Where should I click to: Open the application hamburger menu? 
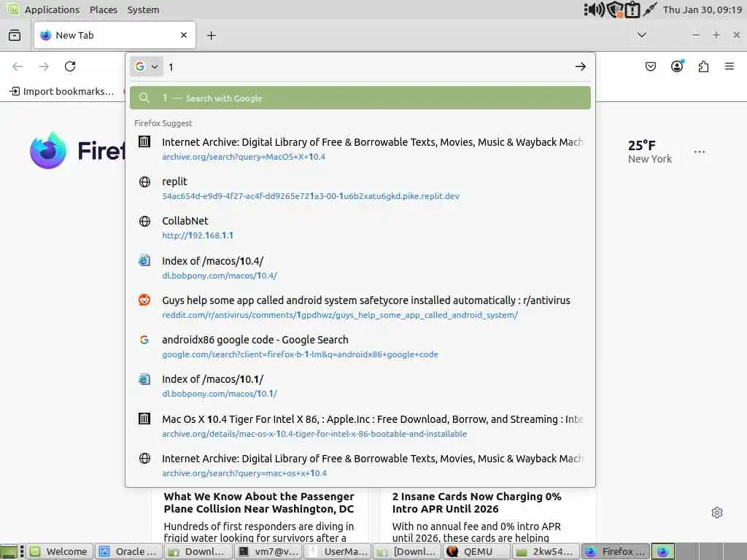pos(729,66)
